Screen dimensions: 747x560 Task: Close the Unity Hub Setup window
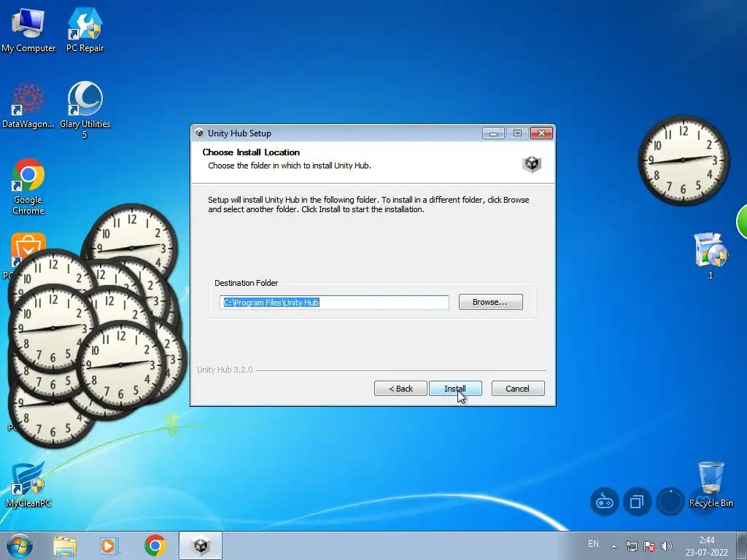click(x=542, y=133)
